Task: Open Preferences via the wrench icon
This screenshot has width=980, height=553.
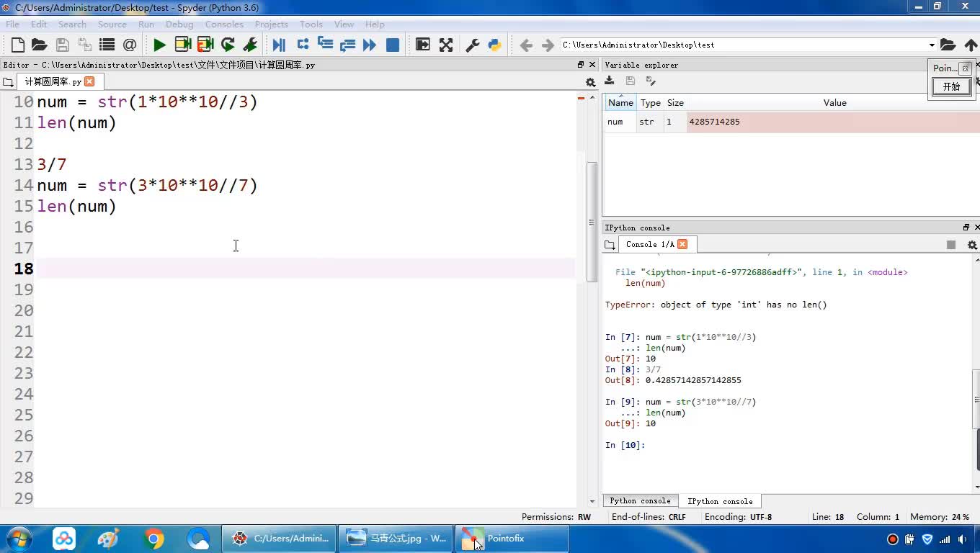Action: pos(473,45)
